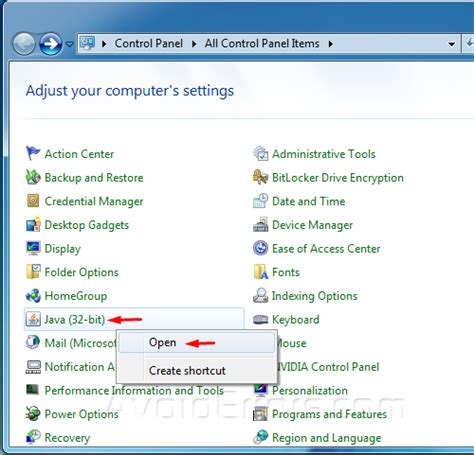Image resolution: width=474 pixels, height=455 pixels.
Task: Expand the arrow before Control Panel breadcrumb
Action: [x=104, y=44]
